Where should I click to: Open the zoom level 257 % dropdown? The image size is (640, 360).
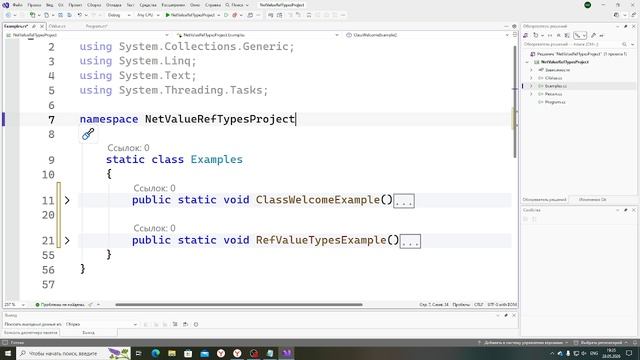(x=14, y=304)
